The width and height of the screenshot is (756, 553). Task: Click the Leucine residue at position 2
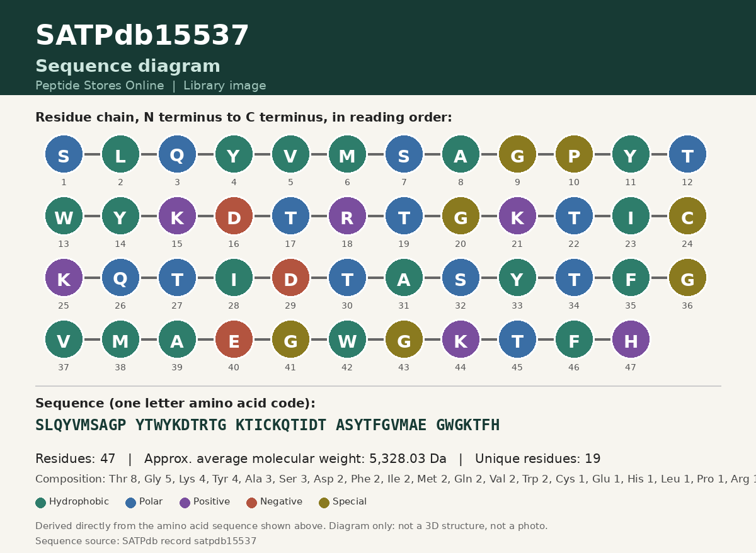tap(120, 154)
